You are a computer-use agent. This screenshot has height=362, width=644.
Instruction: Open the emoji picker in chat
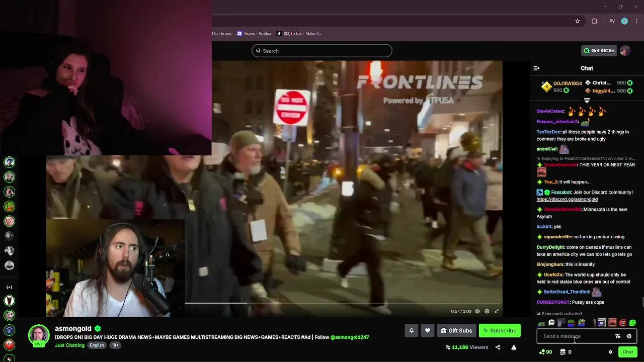tap(629, 336)
